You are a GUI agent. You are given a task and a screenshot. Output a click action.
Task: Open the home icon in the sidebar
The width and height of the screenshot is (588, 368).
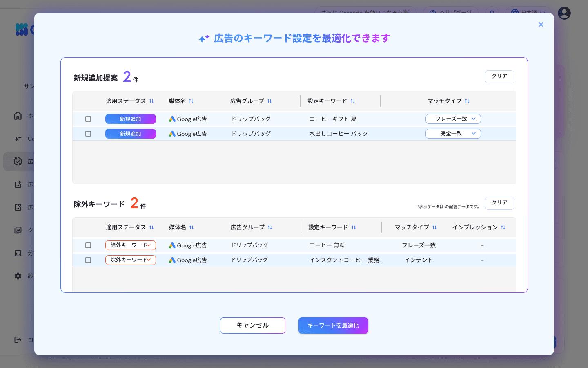point(18,116)
